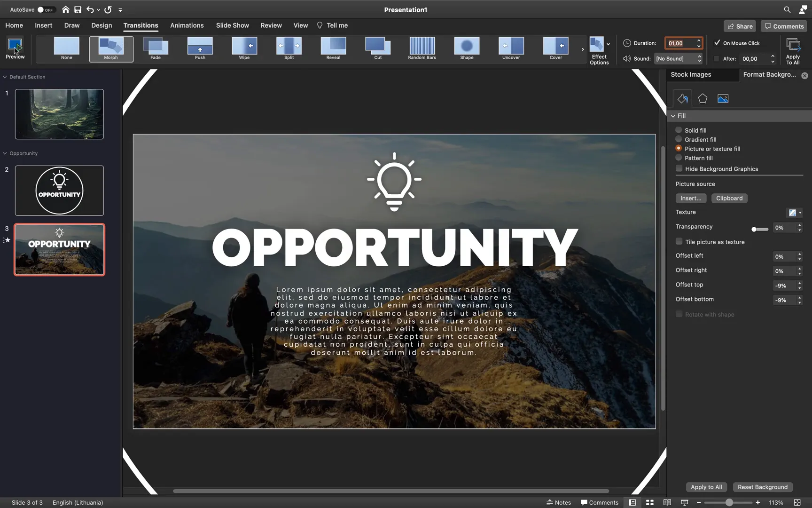This screenshot has width=812, height=508.
Task: Select the Solid fill radio button
Action: [679, 130]
